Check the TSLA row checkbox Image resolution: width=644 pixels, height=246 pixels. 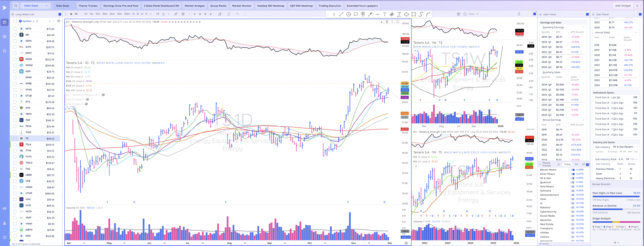(15, 144)
